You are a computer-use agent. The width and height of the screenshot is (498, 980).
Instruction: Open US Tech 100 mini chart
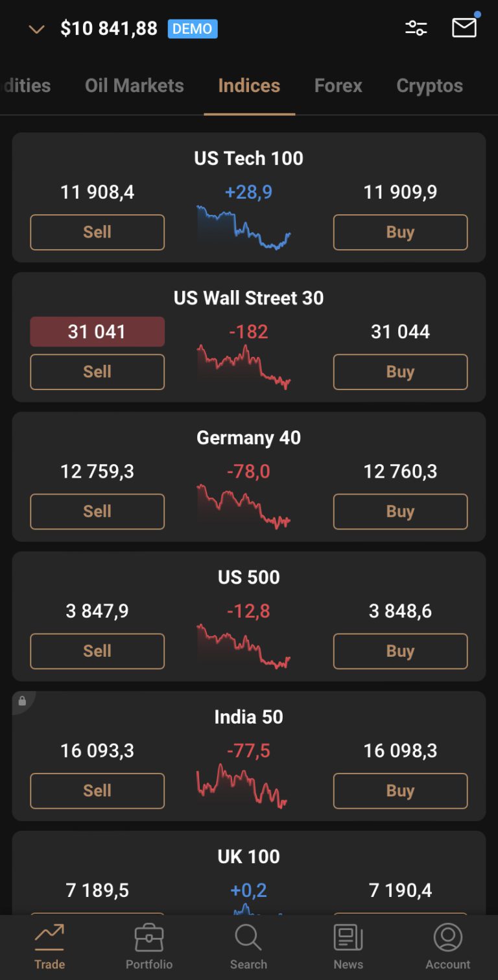[x=244, y=228]
